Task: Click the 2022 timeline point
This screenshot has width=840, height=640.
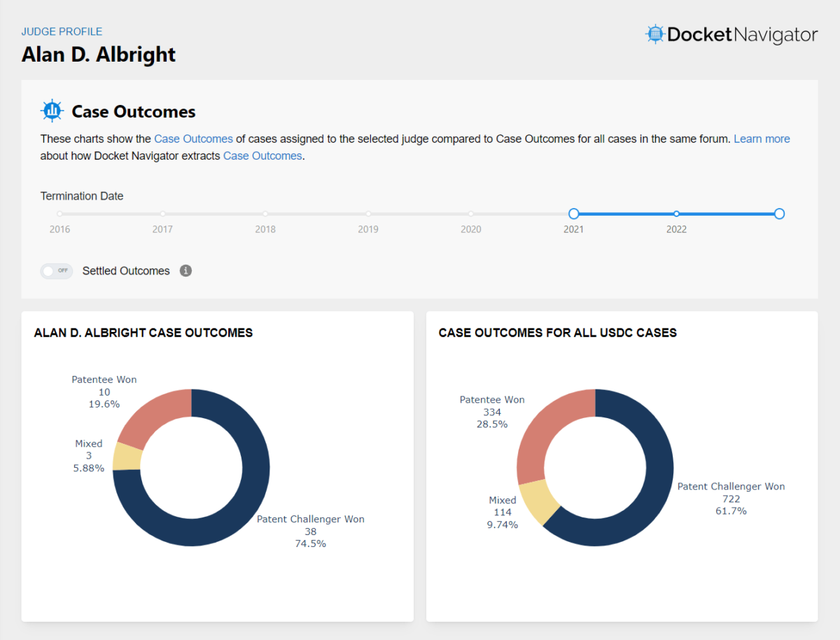Action: (x=676, y=214)
